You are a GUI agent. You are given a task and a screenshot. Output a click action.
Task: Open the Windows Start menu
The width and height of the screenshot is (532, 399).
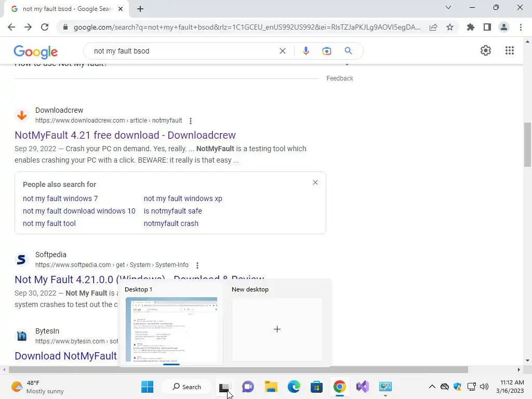pos(147,387)
